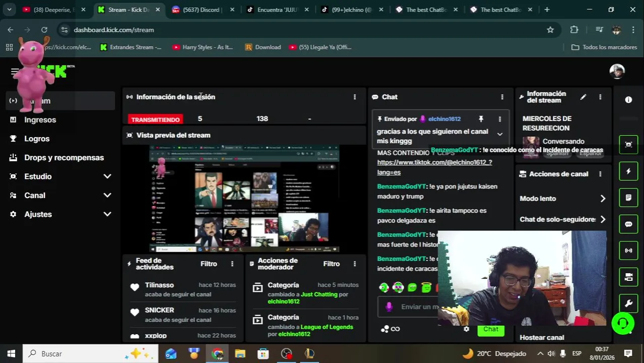Filter the Acciones de moderador list
Image resolution: width=644 pixels, height=363 pixels.
[x=332, y=264]
